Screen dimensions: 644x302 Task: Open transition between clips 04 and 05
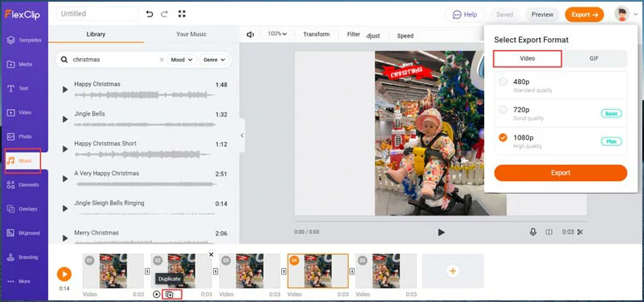352,271
